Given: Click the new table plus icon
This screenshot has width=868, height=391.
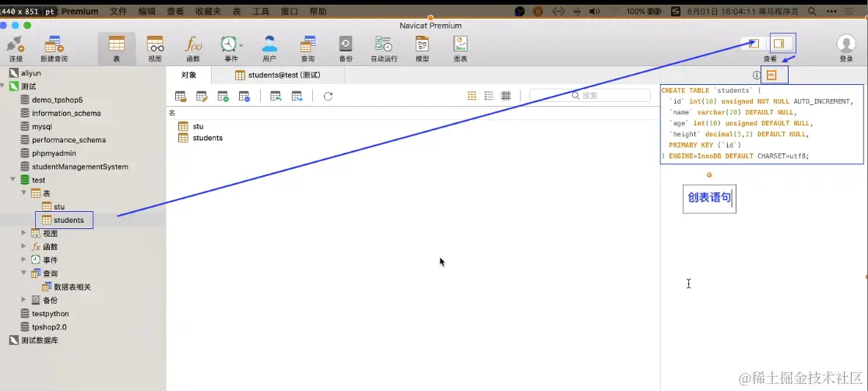Looking at the screenshot, I should [223, 97].
